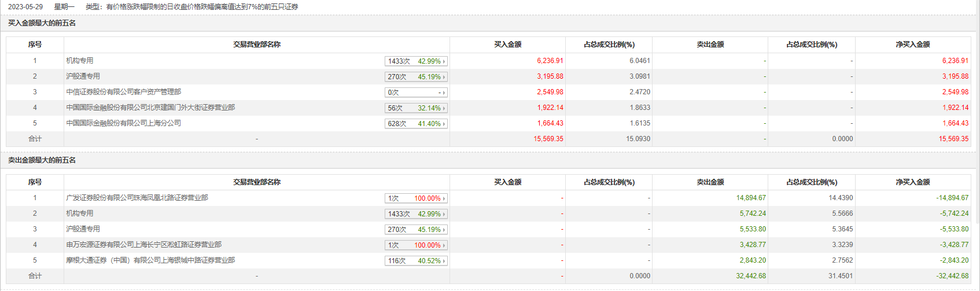Select the 2.7562 percentage cell

842,260
